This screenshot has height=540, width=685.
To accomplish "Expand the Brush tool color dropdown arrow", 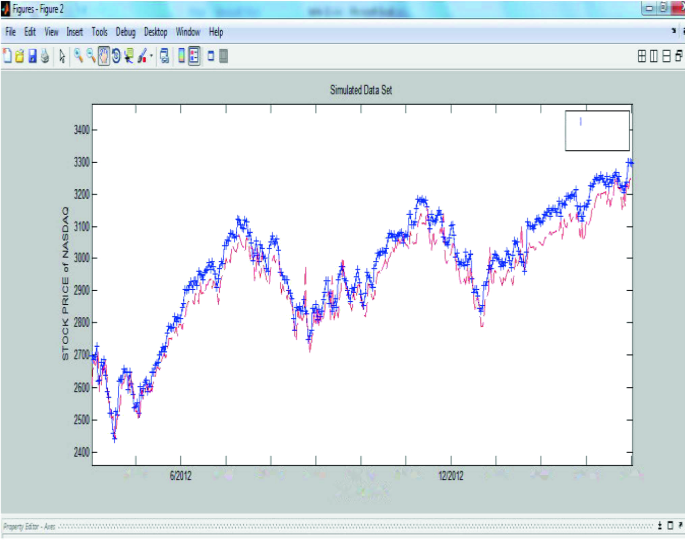I will pyautogui.click(x=152, y=56).
